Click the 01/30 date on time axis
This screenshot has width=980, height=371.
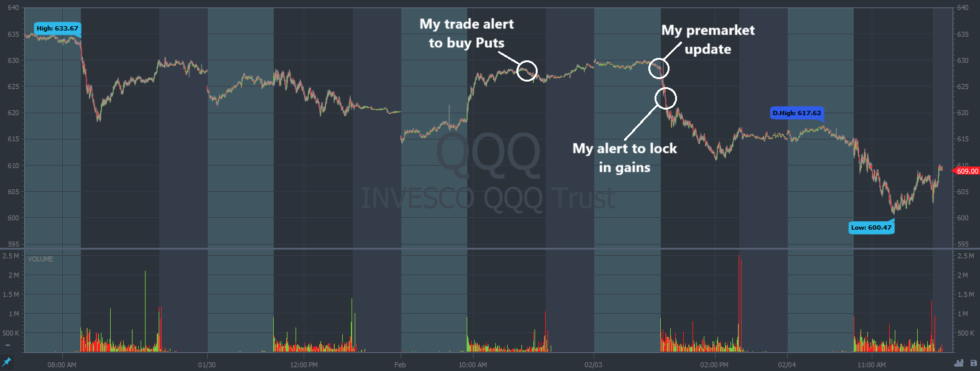pyautogui.click(x=207, y=365)
